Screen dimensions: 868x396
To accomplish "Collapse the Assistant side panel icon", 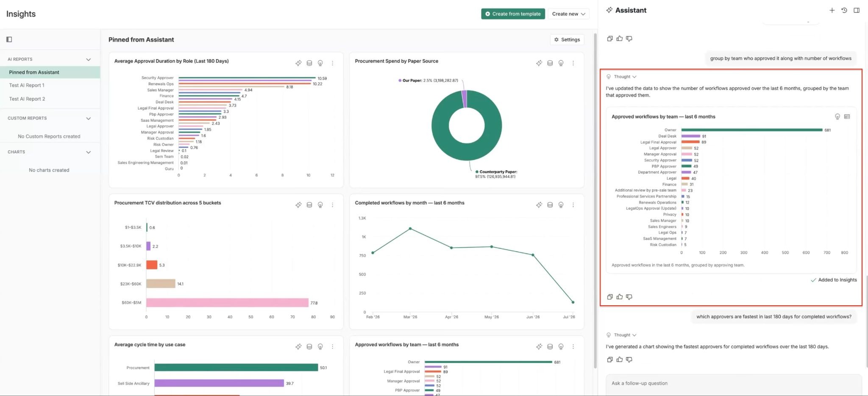I will pos(857,10).
